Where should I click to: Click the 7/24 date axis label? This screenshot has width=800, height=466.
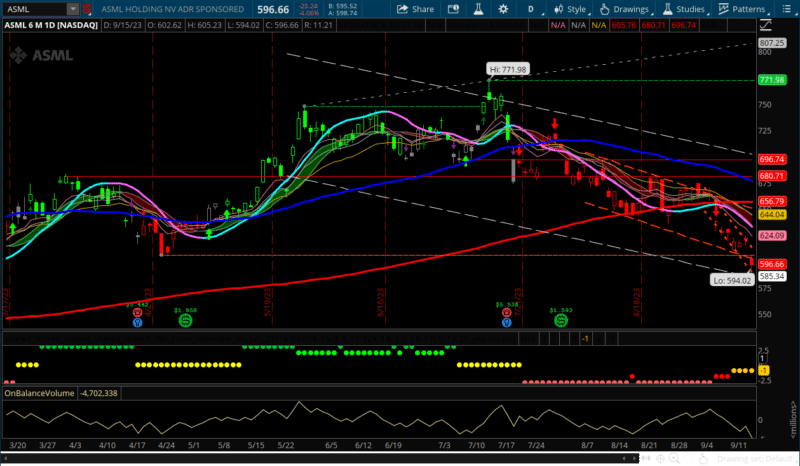[x=536, y=445]
